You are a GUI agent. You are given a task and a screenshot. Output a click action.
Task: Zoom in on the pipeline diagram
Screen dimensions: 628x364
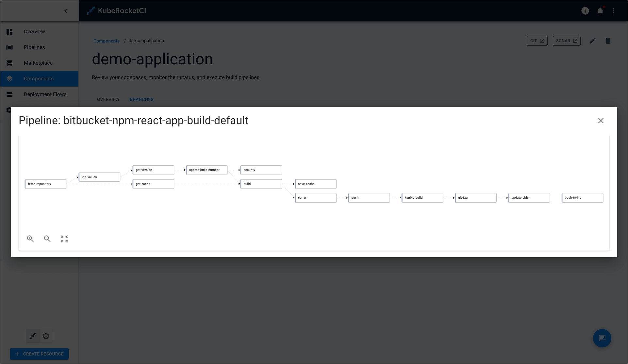point(30,239)
